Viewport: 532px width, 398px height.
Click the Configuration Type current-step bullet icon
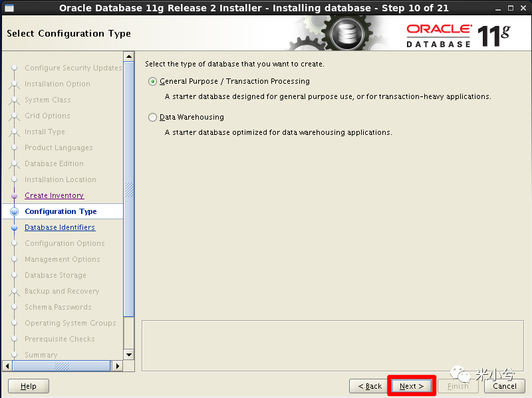coord(14,211)
